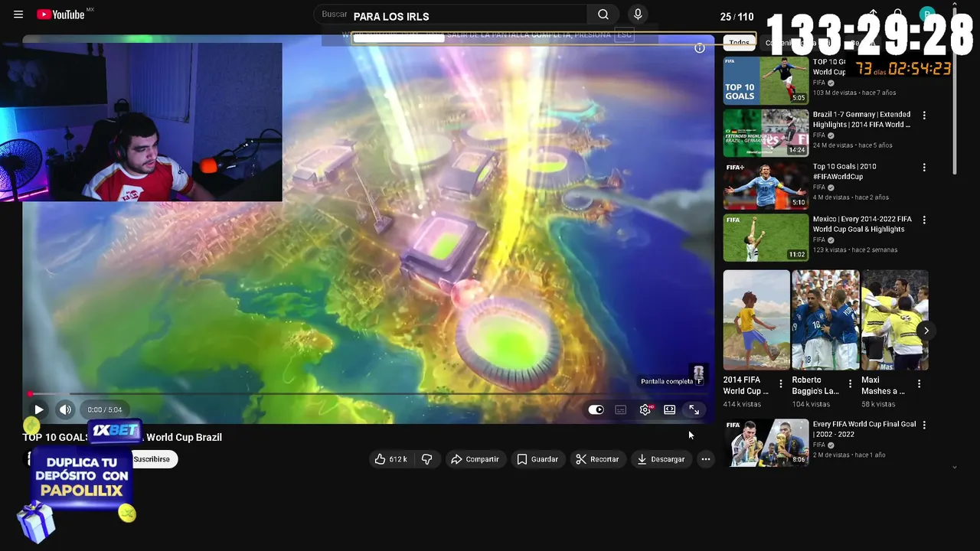Screen dimensions: 980x551
Task: Enter full screen mode
Action: click(694, 410)
